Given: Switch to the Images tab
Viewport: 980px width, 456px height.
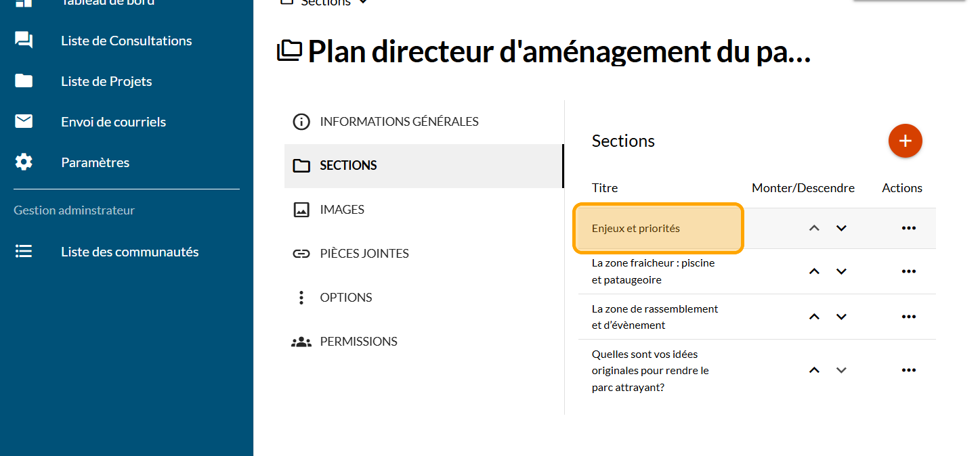Looking at the screenshot, I should click(x=342, y=210).
